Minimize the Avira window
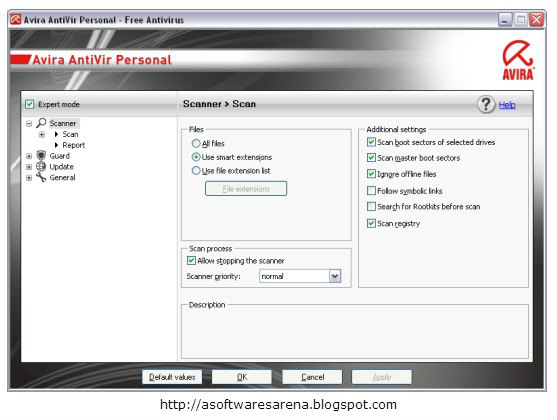The width and height of the screenshot is (557, 420). pyautogui.click(x=505, y=20)
